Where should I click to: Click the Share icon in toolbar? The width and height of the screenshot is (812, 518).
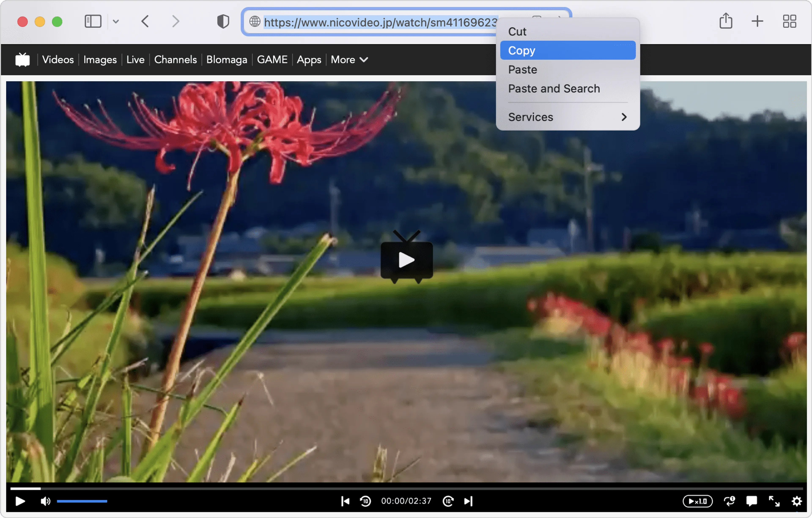tap(726, 22)
